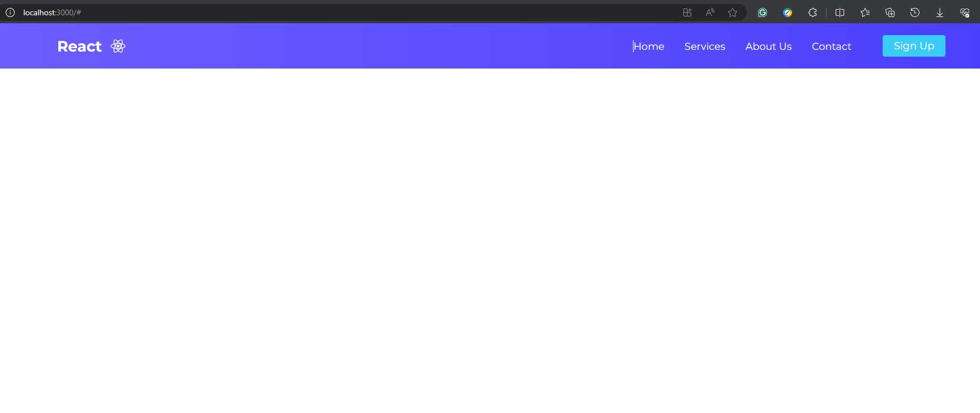Screen dimensions: 980x413
Task: Add page to favorites star
Action: [x=733, y=12]
